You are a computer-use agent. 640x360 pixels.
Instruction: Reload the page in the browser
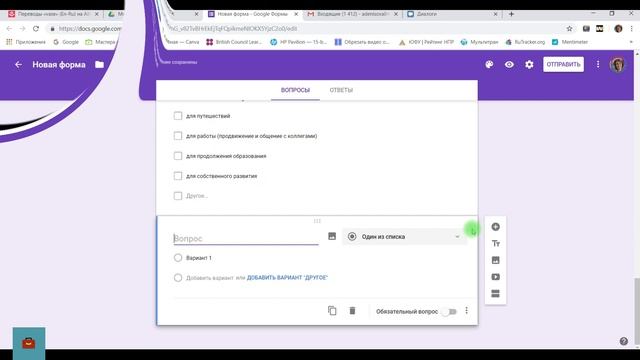(x=36, y=29)
